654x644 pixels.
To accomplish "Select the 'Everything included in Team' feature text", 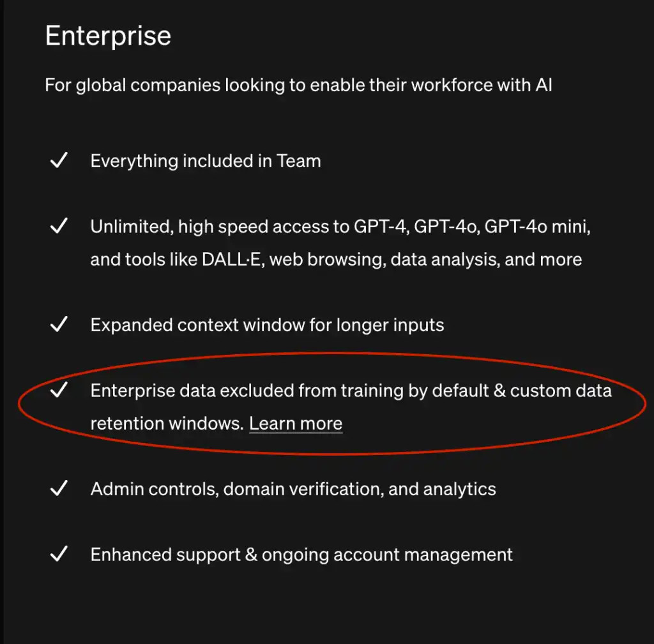I will click(206, 161).
